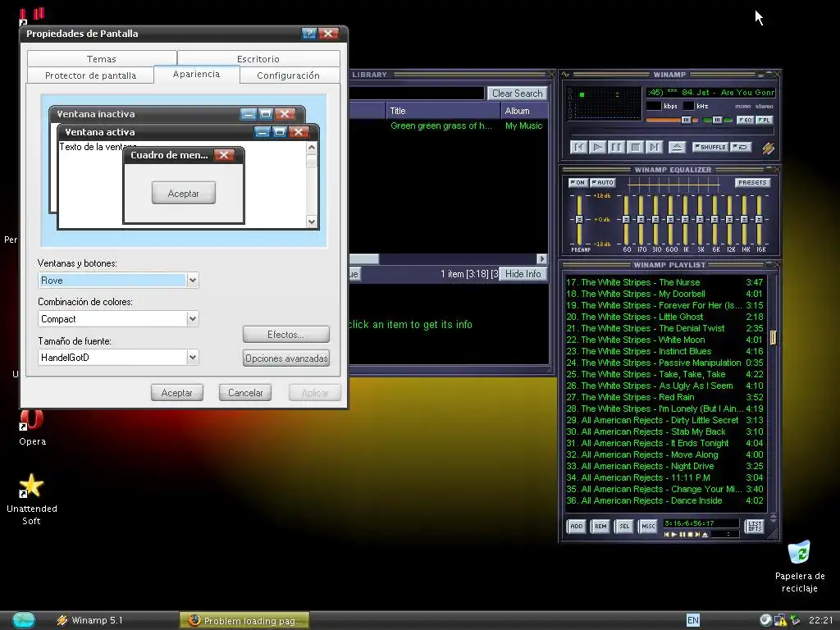Expand Tamaño de fuente dropdown
840x630 pixels.
(192, 358)
